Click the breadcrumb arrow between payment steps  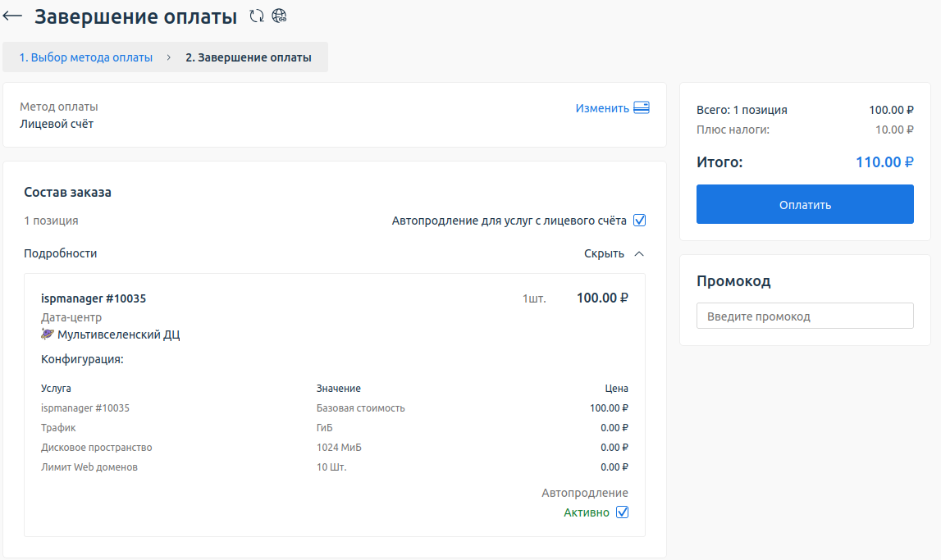169,58
